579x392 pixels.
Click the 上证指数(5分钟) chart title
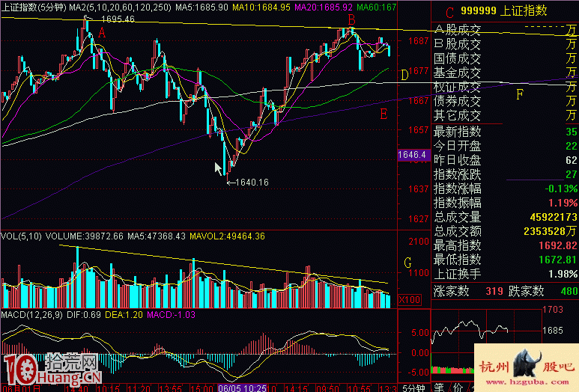tap(34, 7)
